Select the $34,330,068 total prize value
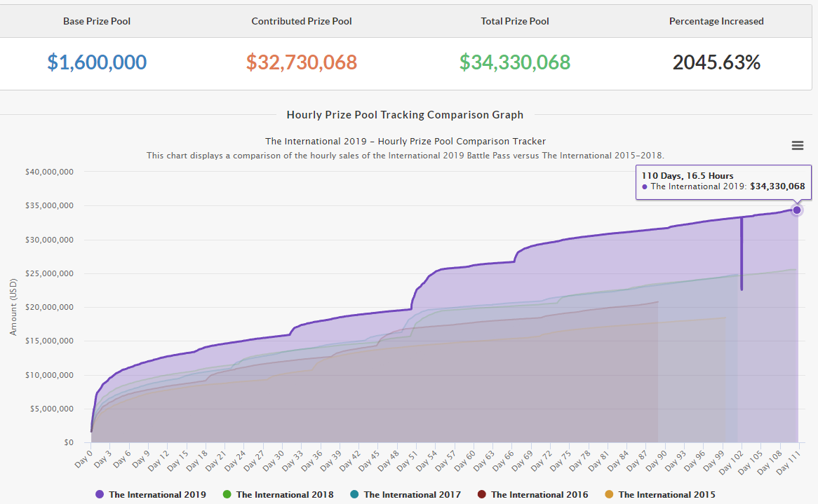This screenshot has height=504, width=818. click(515, 62)
